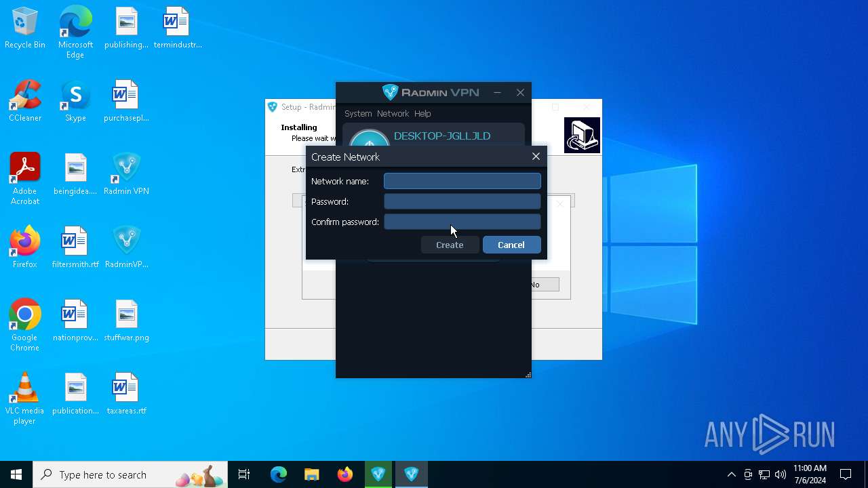Launch Firefox from desktop shortcut

point(25,248)
